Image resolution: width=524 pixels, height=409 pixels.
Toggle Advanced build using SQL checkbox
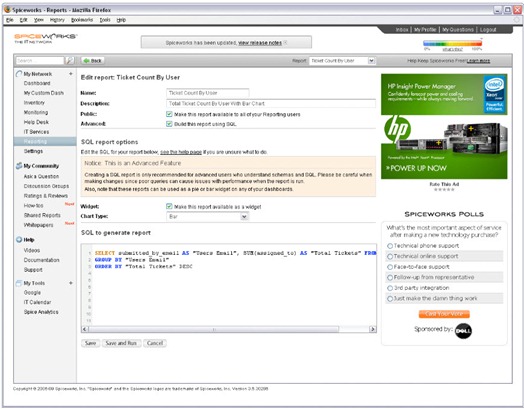click(x=169, y=124)
